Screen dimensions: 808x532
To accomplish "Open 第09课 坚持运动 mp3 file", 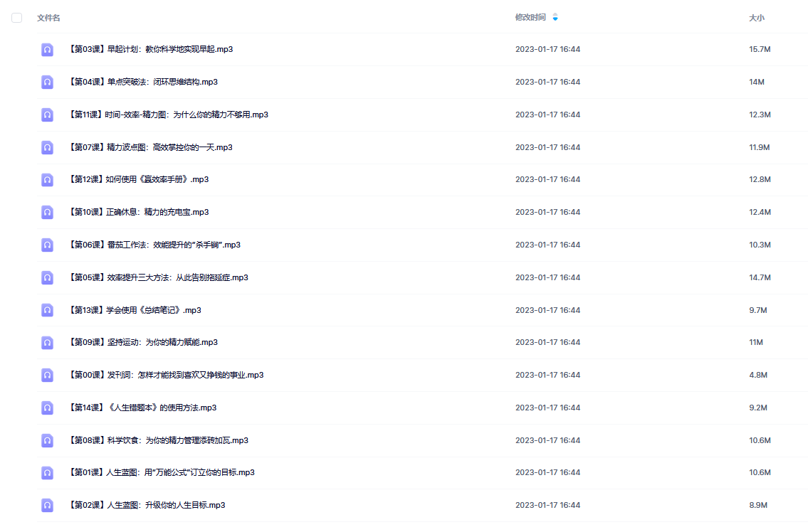I will coord(143,343).
